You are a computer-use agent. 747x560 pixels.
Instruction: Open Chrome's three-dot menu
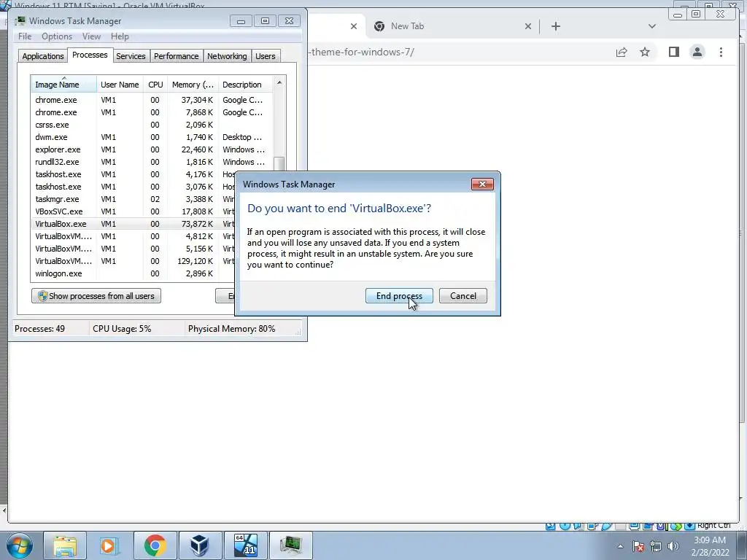(x=721, y=52)
